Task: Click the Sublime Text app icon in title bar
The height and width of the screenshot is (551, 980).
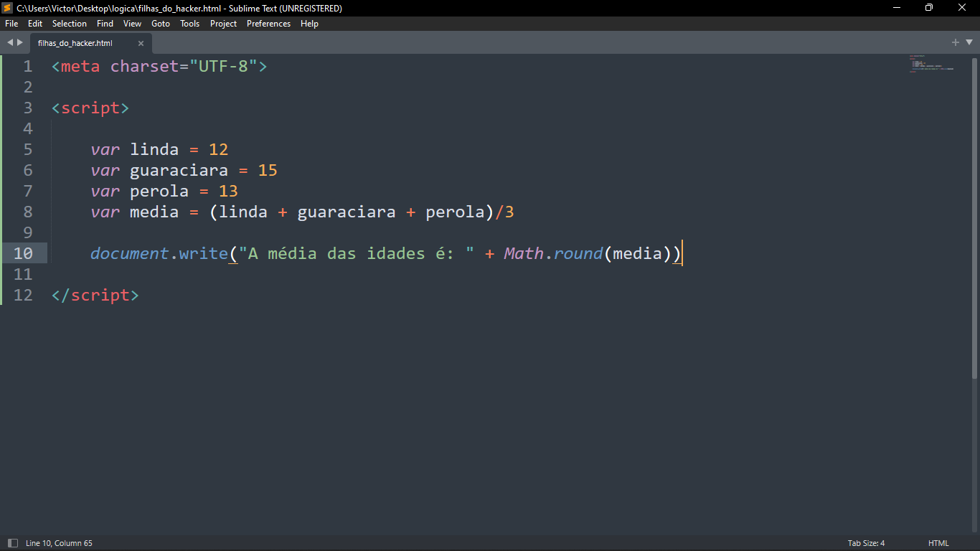Action: (7, 8)
